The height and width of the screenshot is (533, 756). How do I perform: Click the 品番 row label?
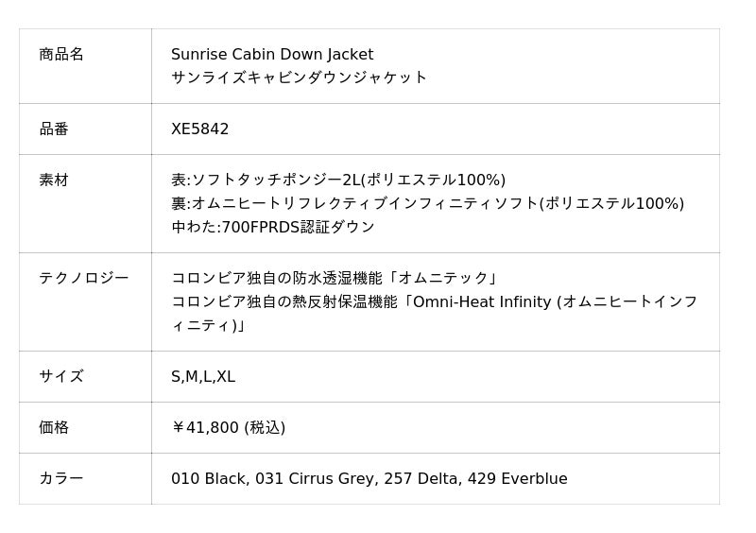pos(54,129)
